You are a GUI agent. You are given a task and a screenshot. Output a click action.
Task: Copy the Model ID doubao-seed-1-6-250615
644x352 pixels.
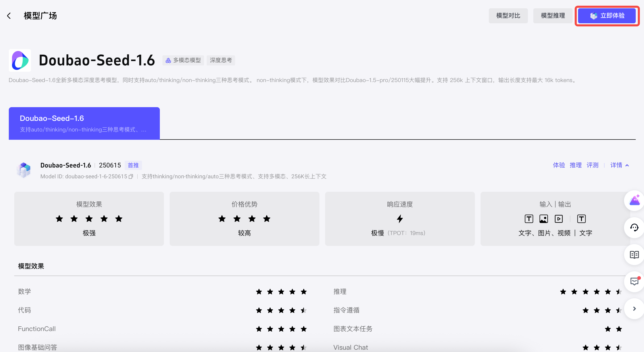[131, 177]
